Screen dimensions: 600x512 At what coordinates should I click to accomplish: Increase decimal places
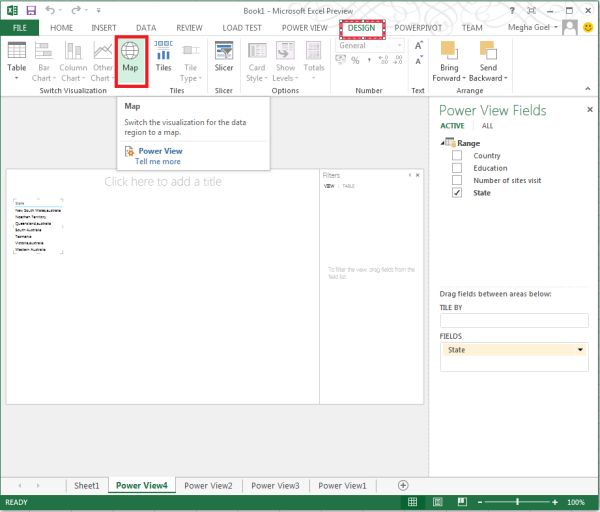click(x=383, y=60)
